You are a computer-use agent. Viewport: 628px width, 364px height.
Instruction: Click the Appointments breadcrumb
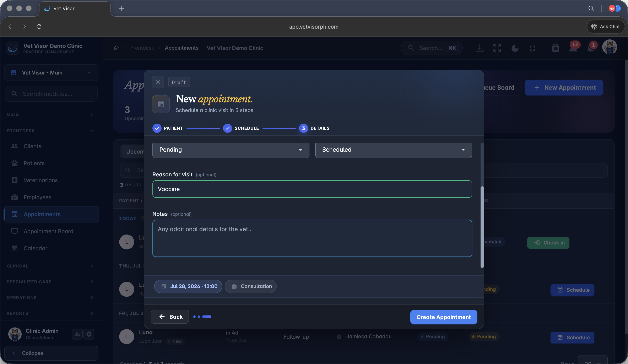pos(182,48)
